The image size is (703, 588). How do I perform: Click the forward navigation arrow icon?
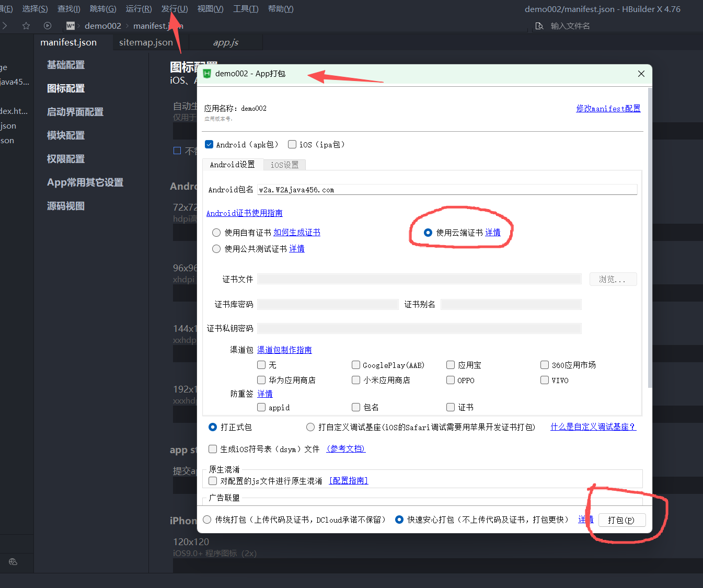pos(5,26)
